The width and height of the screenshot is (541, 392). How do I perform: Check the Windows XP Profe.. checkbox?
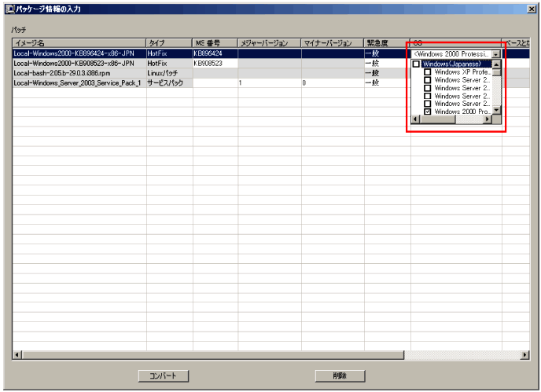pos(428,72)
